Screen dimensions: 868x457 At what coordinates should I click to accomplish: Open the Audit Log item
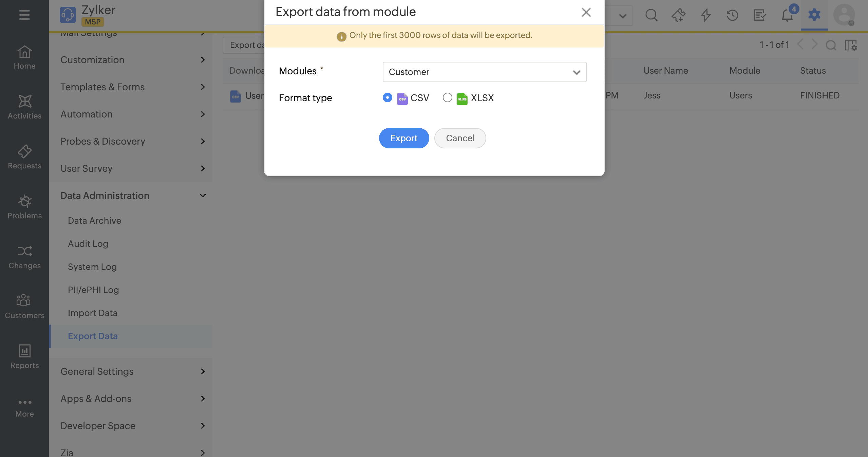88,244
